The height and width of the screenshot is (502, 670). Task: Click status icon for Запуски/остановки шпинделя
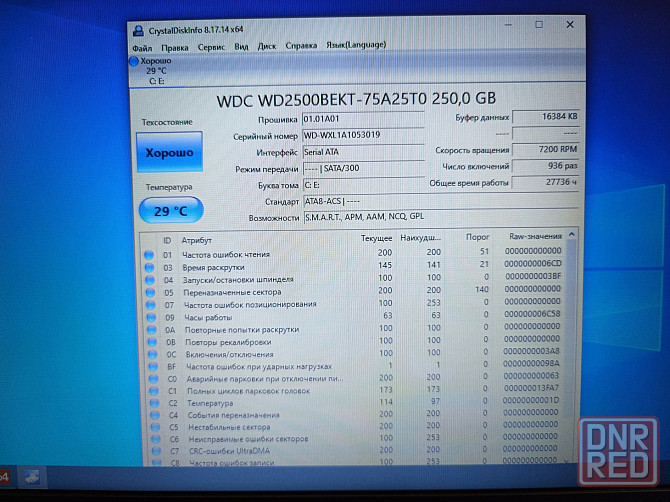150,280
